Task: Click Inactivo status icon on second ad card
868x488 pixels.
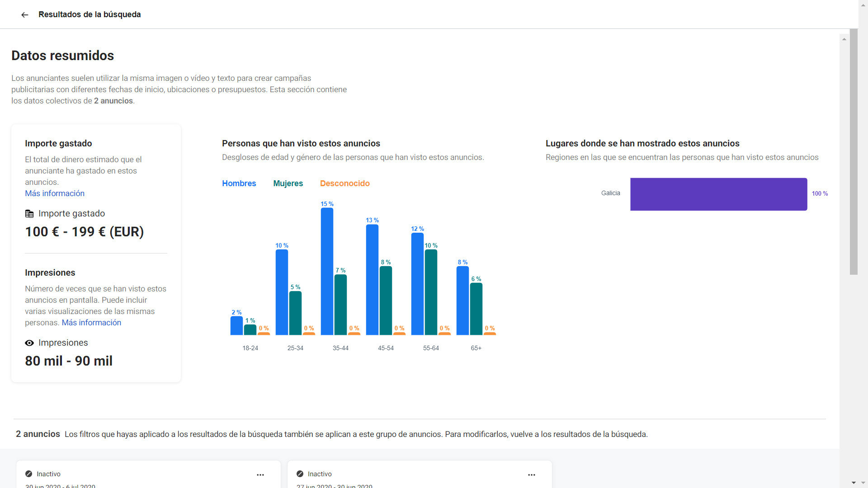Action: 300,474
